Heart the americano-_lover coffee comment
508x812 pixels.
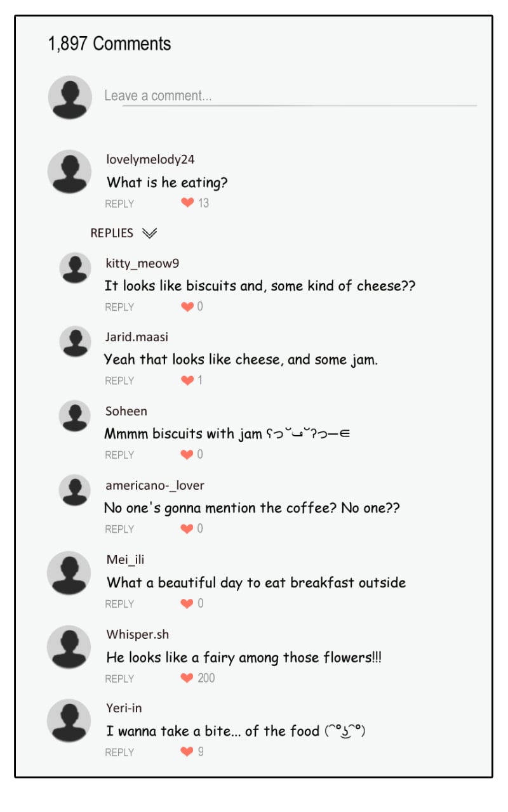coord(187,529)
